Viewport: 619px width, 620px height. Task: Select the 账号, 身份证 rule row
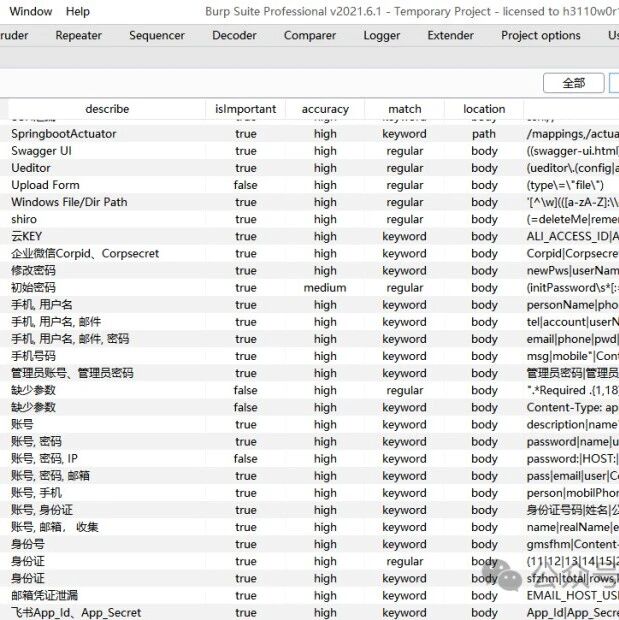tap(309, 510)
